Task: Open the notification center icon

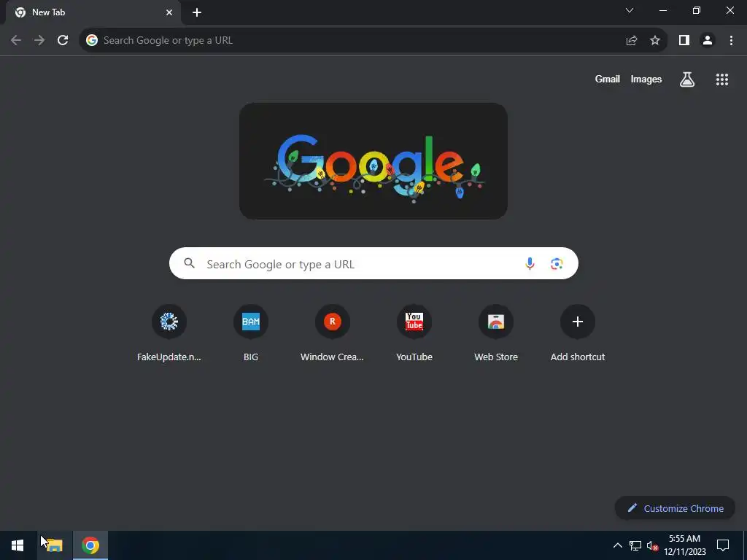Action: coord(723,545)
